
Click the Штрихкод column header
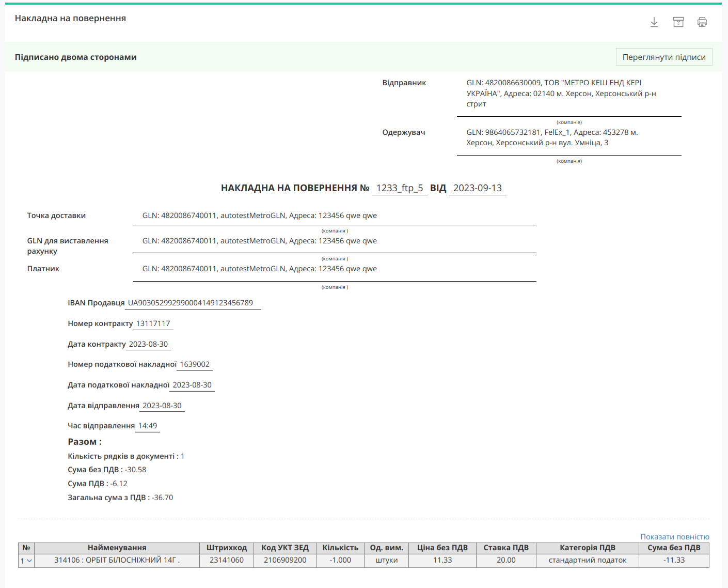tap(227, 548)
